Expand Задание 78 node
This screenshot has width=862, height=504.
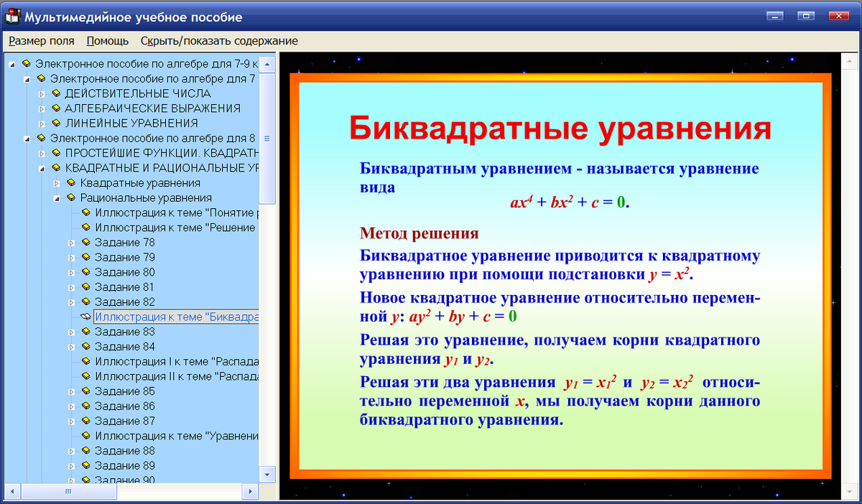tap(71, 243)
